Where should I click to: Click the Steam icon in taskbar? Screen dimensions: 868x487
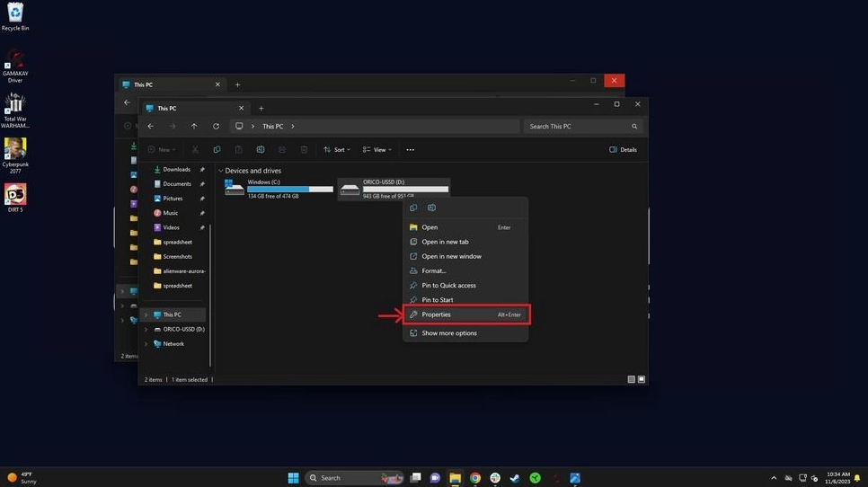(515, 478)
